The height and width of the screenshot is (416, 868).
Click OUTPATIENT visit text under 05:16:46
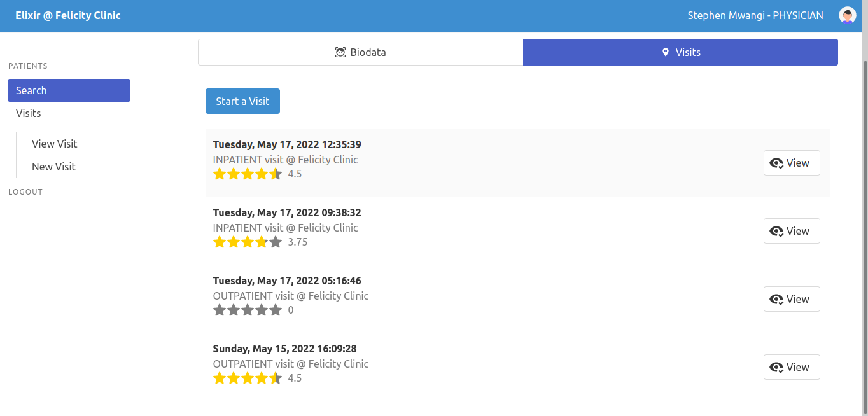tap(291, 296)
